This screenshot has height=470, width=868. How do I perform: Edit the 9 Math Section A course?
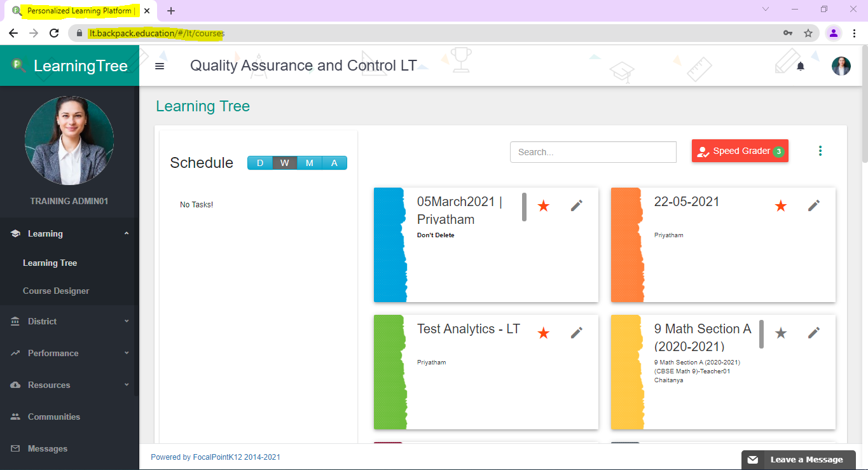click(x=814, y=333)
